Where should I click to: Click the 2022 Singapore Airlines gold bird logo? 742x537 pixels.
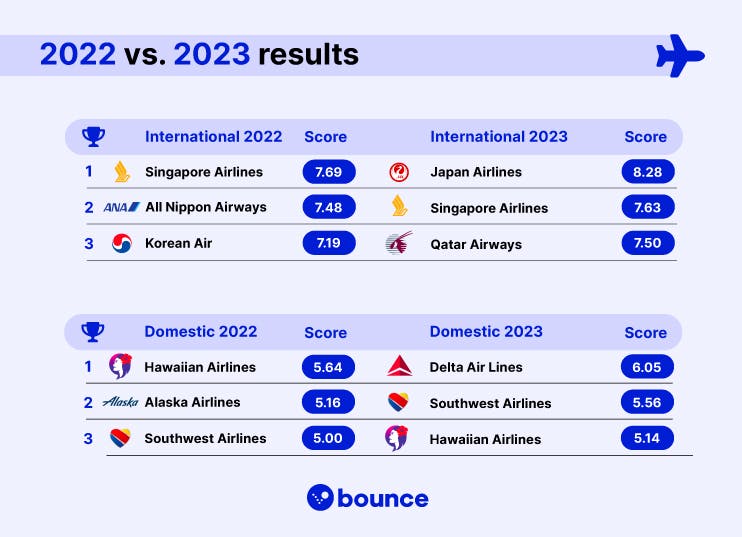tap(122, 172)
